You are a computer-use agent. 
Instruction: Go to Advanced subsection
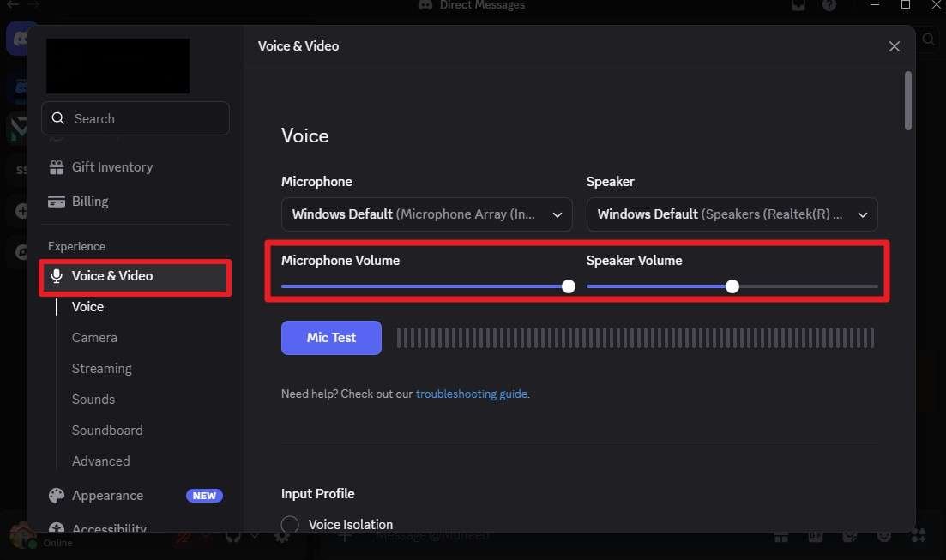pos(100,461)
